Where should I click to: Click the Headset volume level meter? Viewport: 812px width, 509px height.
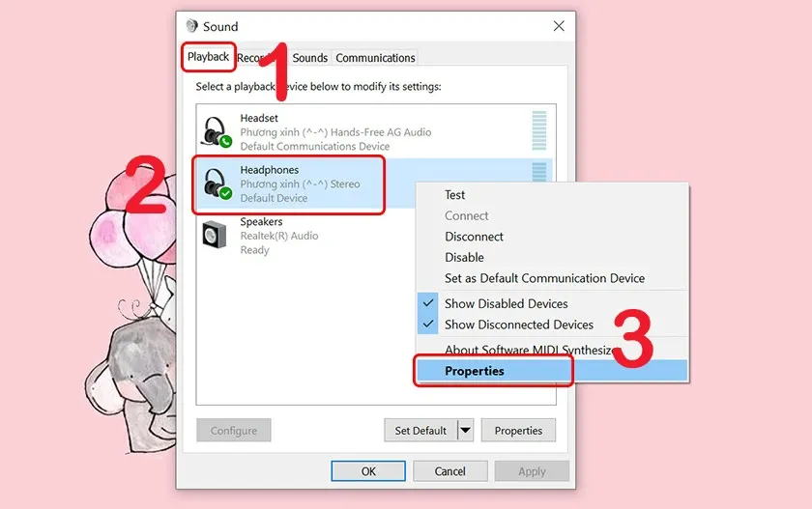point(539,130)
